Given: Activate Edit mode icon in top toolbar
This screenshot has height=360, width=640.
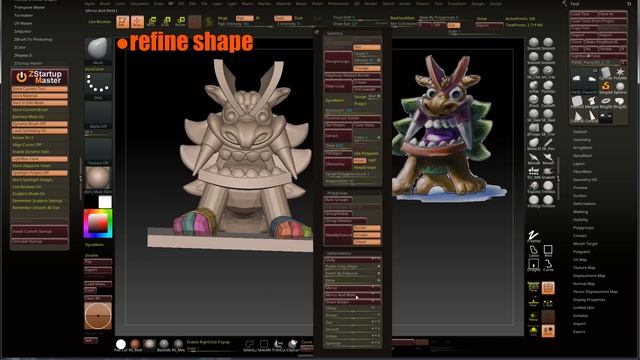Looking at the screenshot, I should click(x=122, y=22).
